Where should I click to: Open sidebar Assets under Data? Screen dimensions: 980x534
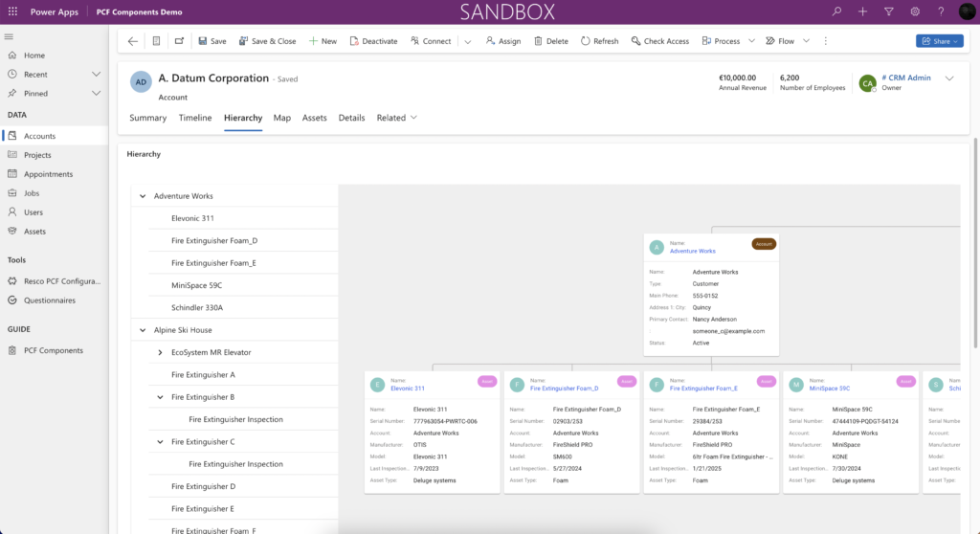coord(54,232)
